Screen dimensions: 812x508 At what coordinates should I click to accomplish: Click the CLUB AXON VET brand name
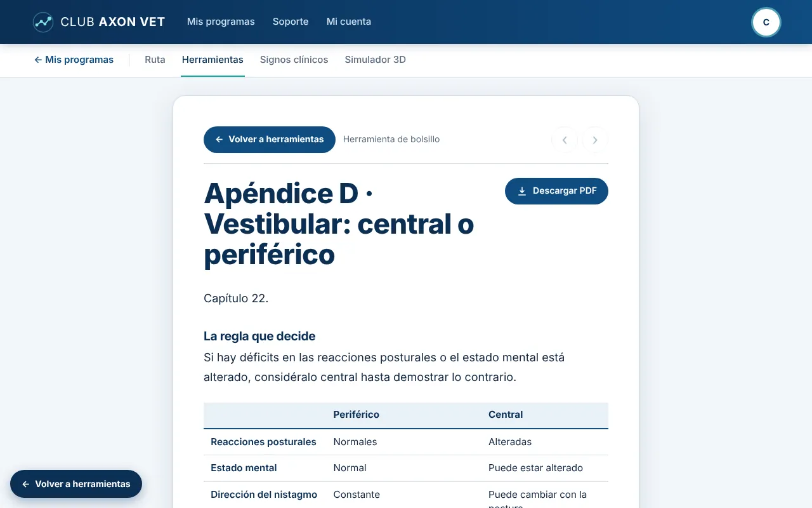(113, 22)
